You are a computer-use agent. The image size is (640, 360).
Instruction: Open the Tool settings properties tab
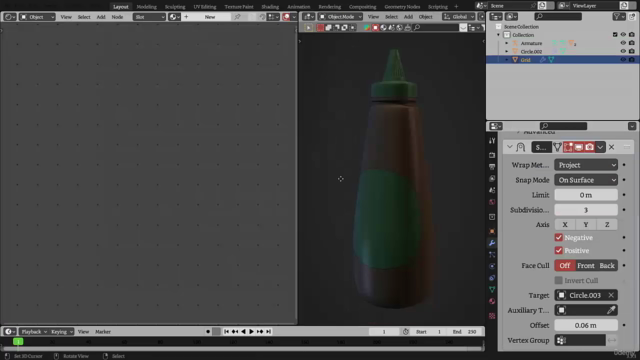[492, 141]
